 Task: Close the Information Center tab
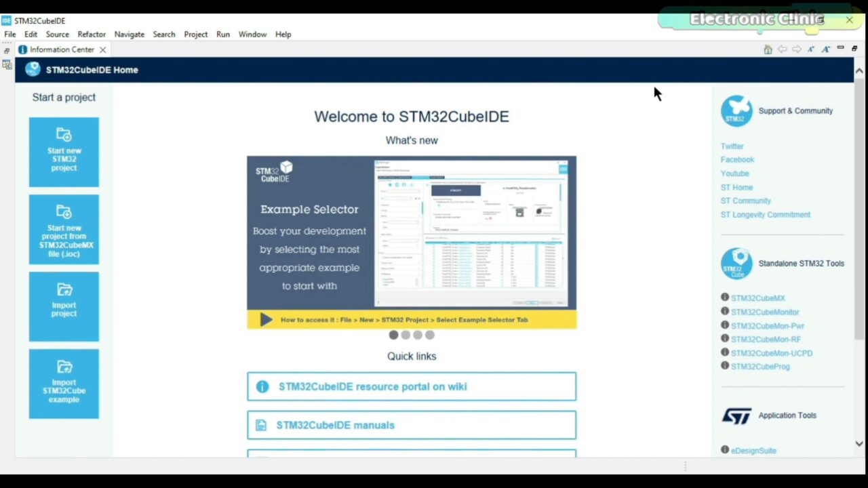tap(103, 49)
